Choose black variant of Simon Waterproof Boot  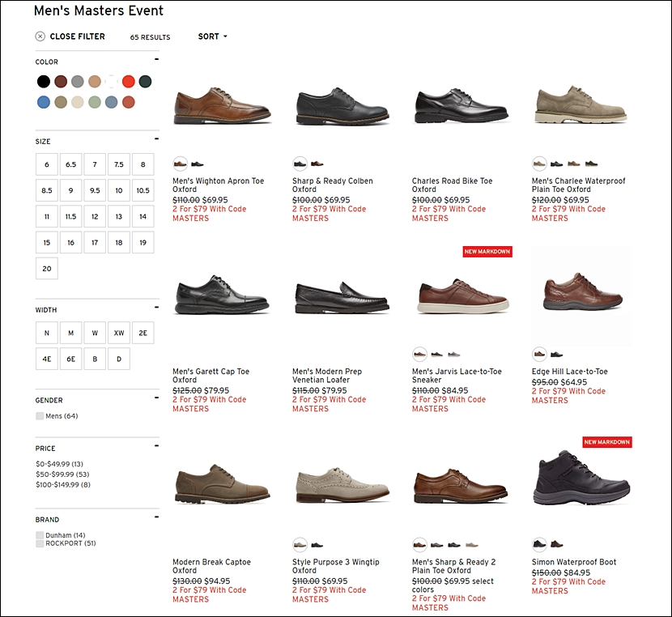539,545
